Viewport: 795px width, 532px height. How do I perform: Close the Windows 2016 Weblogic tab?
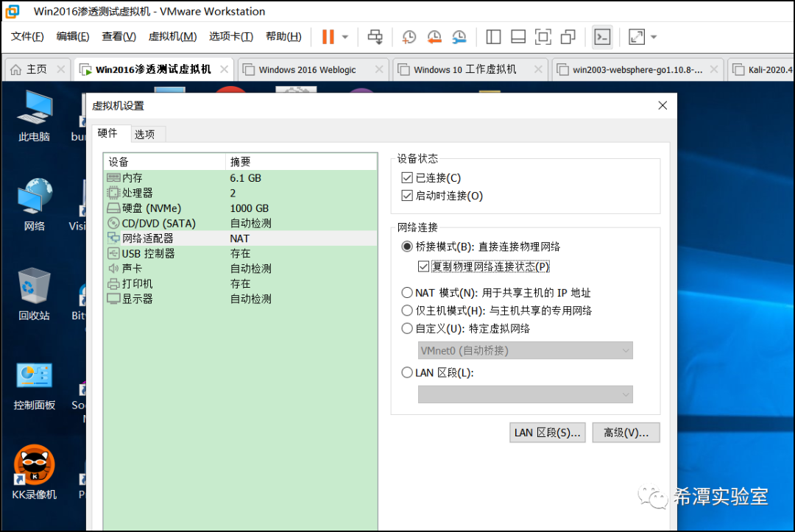(379, 69)
